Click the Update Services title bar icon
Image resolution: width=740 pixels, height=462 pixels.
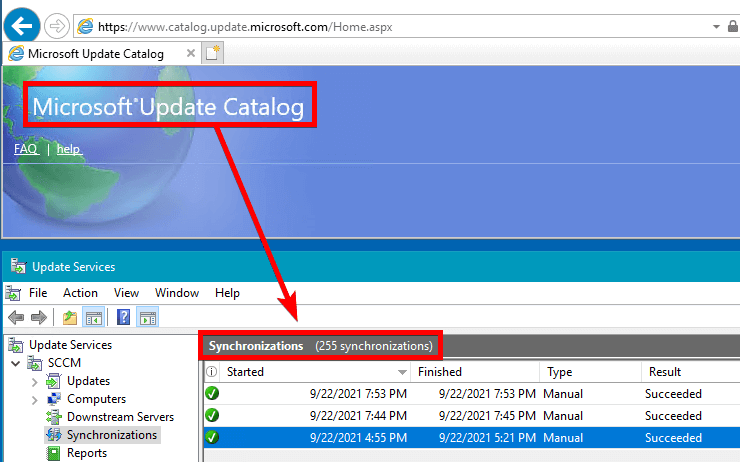(x=18, y=266)
